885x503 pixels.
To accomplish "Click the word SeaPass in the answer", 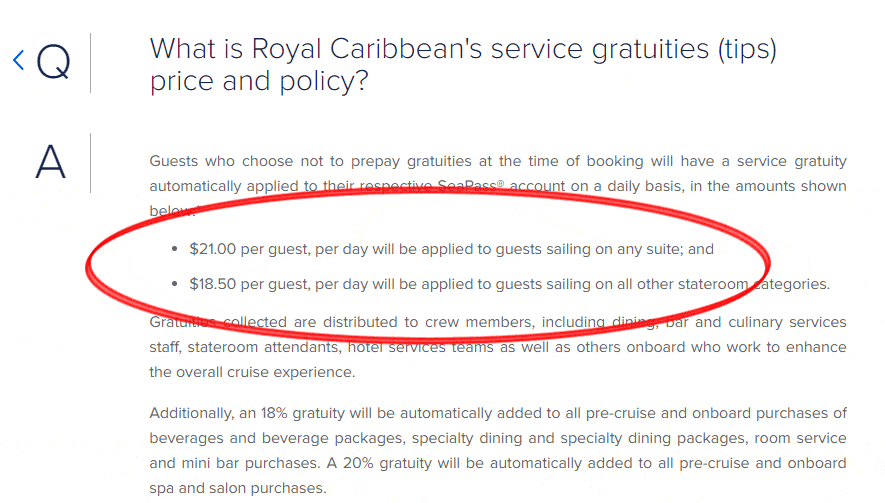I will click(x=467, y=186).
